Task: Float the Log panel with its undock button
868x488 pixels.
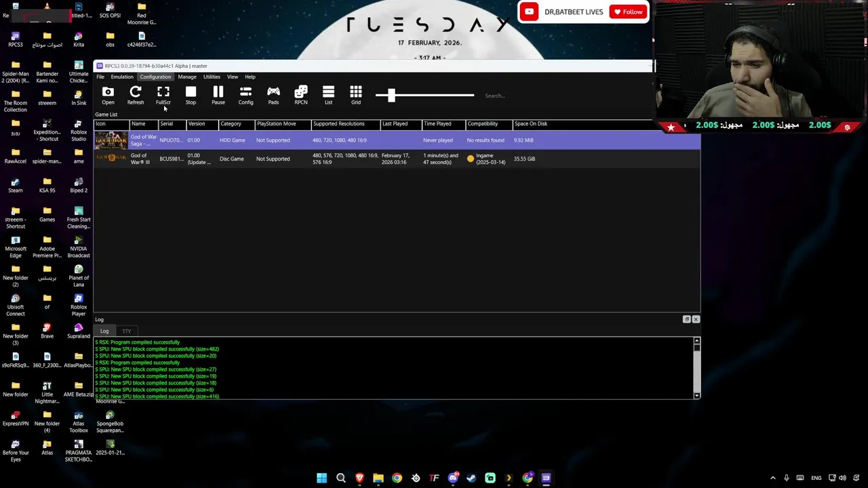Action: point(686,319)
